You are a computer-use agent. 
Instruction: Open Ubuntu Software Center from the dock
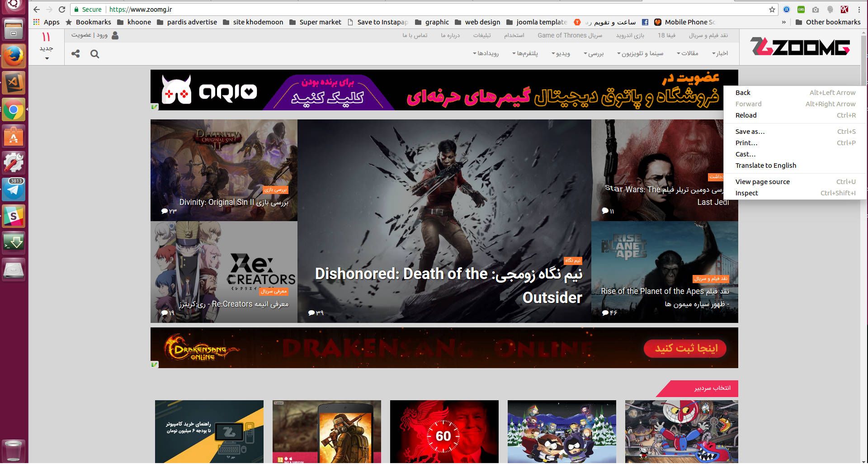pos(14,136)
